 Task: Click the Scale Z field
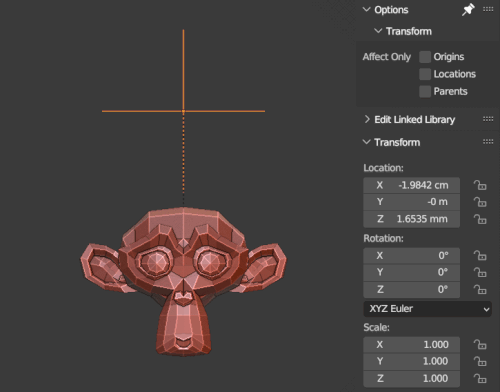pos(412,378)
